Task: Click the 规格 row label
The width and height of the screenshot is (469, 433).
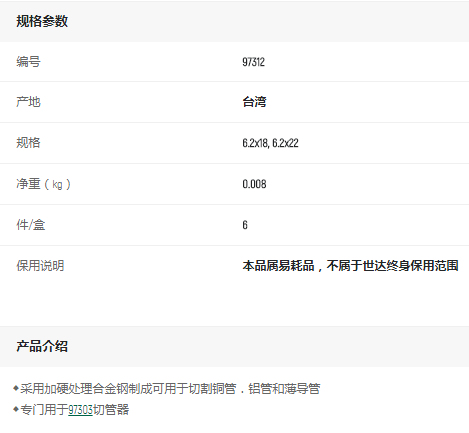Action: (x=28, y=143)
